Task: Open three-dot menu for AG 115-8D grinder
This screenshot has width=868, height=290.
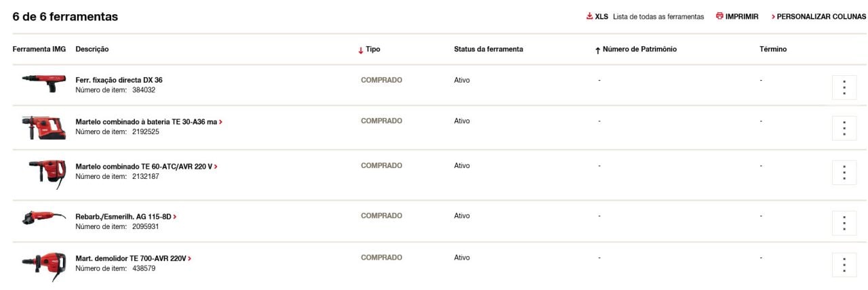Action: pos(844,223)
